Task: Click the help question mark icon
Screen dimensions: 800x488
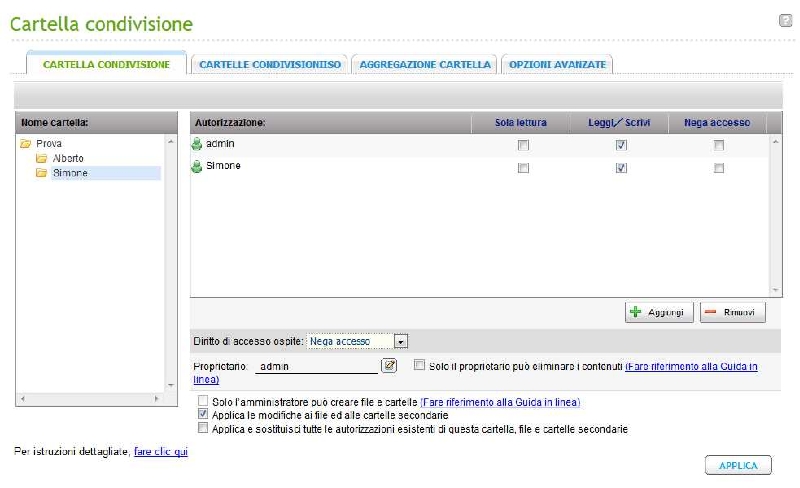Action: (785, 20)
